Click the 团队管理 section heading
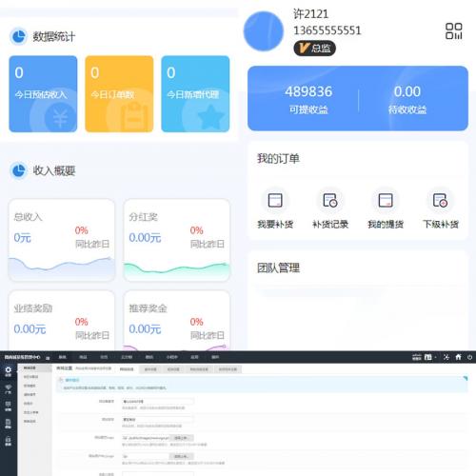 pyautogui.click(x=278, y=268)
